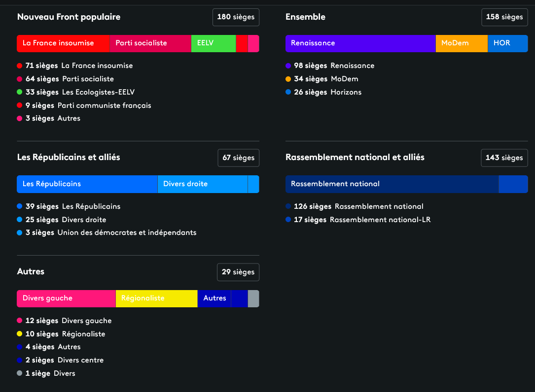Click the 158 sièges badge for Ensemble
Viewport: 535px width, 392px height.
click(x=504, y=17)
